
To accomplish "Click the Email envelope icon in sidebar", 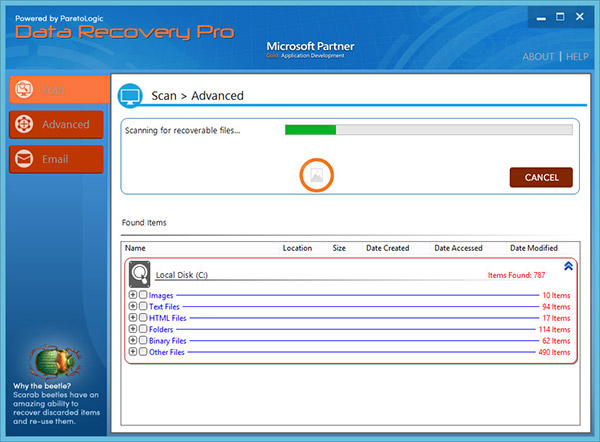I will click(x=24, y=159).
